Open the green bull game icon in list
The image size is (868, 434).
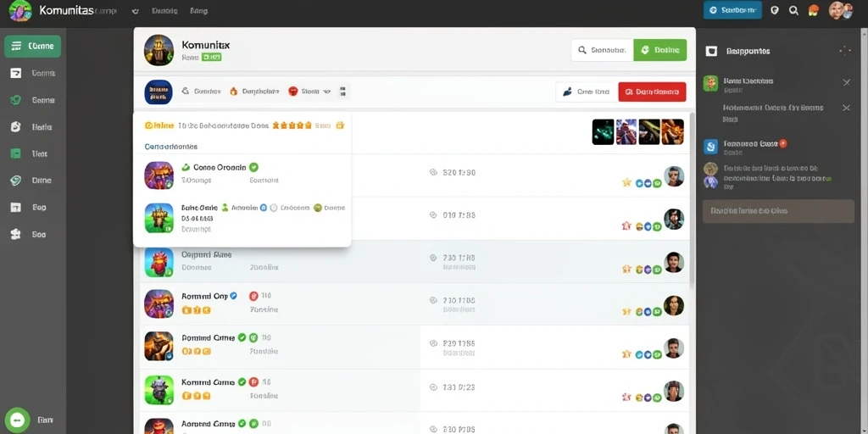[159, 390]
